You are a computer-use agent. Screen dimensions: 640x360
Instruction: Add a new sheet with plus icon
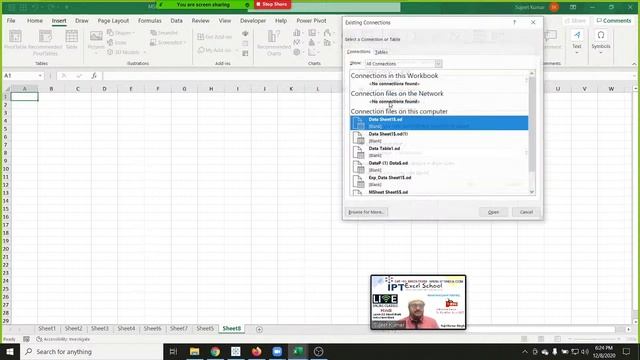click(259, 329)
